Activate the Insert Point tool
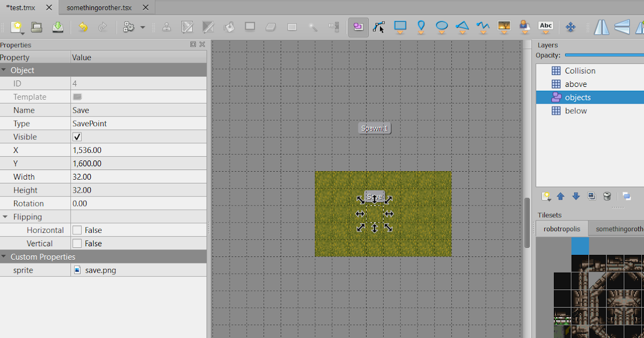This screenshot has width=644, height=338. click(x=421, y=27)
